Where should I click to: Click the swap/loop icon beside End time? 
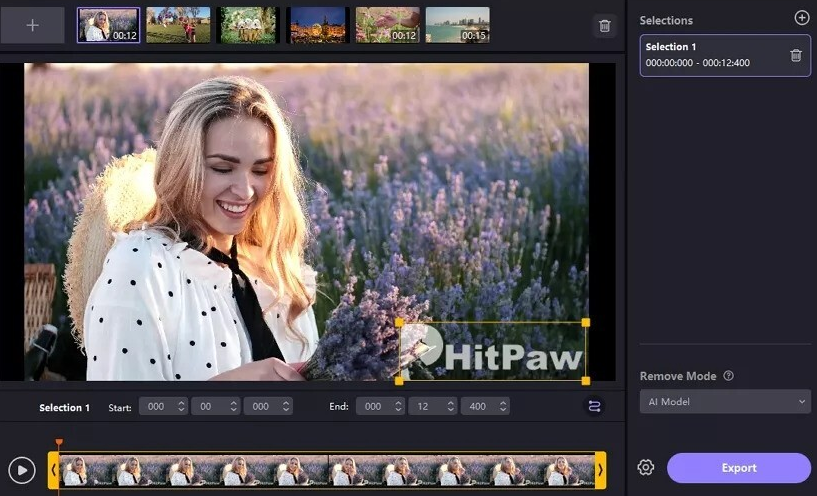pos(594,406)
